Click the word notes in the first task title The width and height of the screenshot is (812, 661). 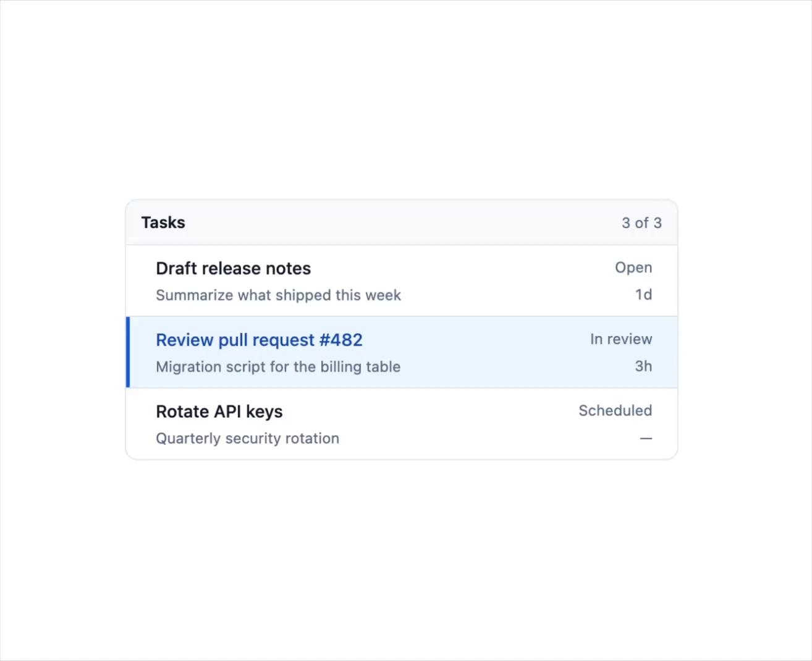coord(288,269)
